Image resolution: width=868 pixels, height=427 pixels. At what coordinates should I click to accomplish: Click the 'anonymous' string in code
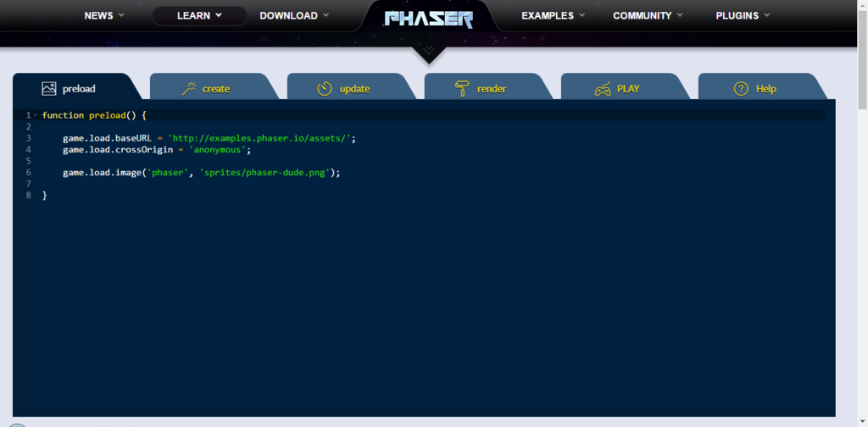point(217,150)
